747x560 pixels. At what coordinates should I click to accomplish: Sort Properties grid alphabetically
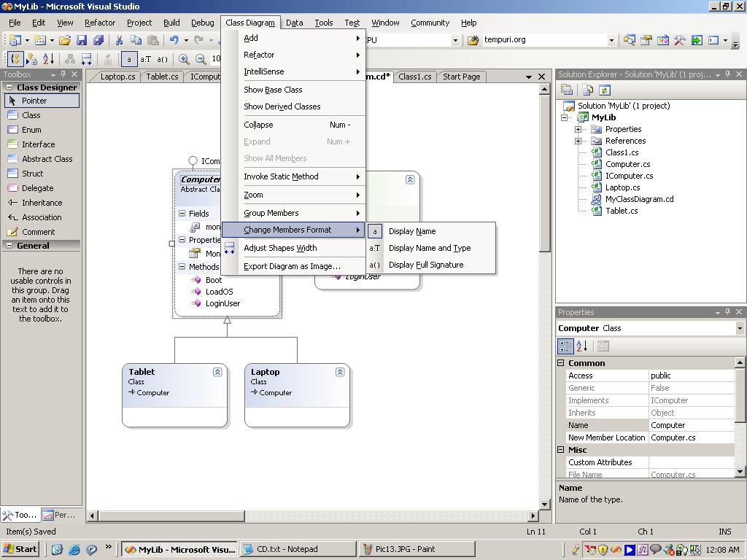(x=581, y=346)
